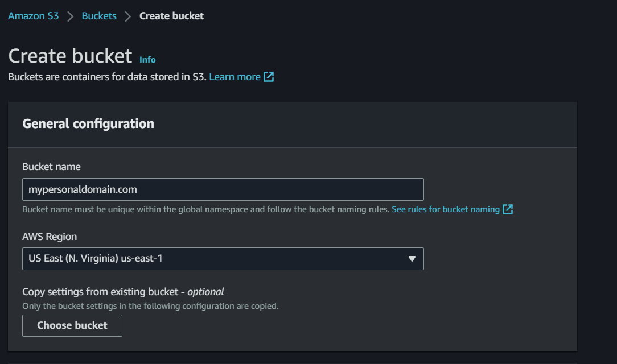Open the region selector showing US East N. Virginia
Viewport: 617px width, 364px height.
tap(223, 259)
